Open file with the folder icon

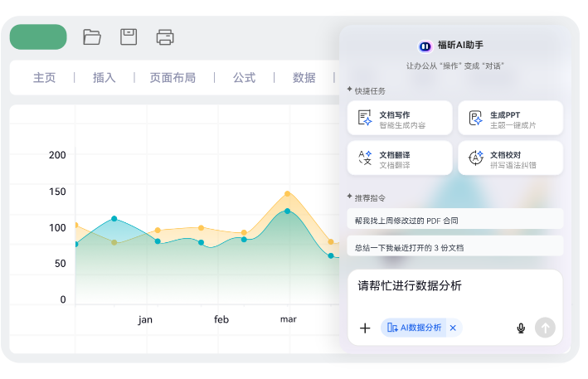click(92, 37)
